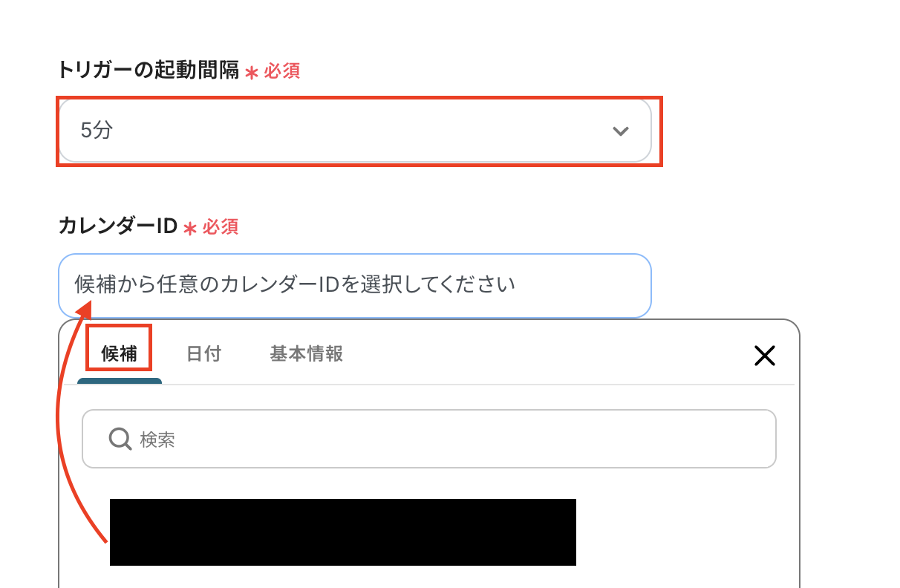900x588 pixels.
Task: Click the トリガーの起動間隔 field label
Action: pyautogui.click(x=149, y=71)
